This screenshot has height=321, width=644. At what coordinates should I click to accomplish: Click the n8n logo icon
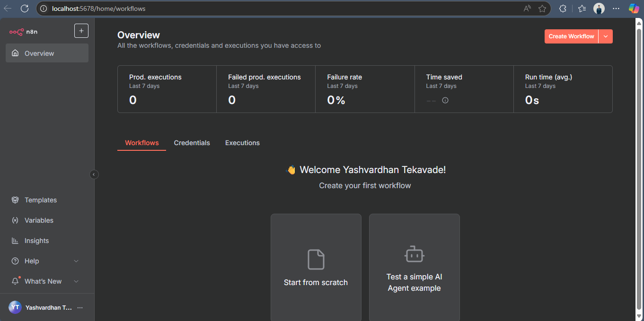pyautogui.click(x=16, y=32)
